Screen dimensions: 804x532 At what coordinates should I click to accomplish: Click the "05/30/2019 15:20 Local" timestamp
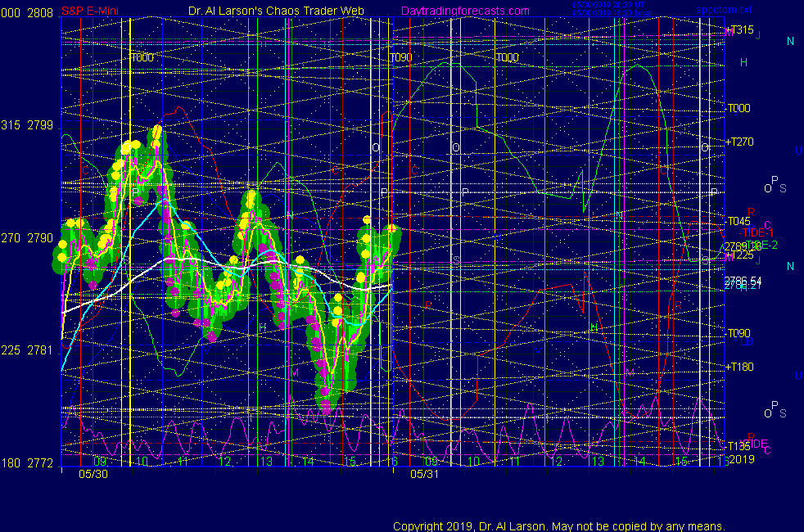coord(612,13)
